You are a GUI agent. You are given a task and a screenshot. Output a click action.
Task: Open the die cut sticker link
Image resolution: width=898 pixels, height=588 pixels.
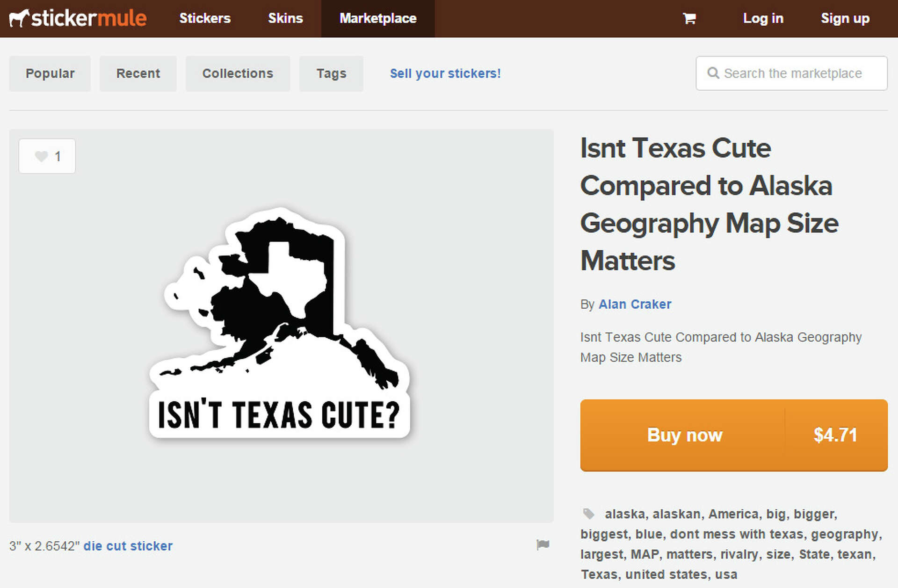click(x=128, y=545)
